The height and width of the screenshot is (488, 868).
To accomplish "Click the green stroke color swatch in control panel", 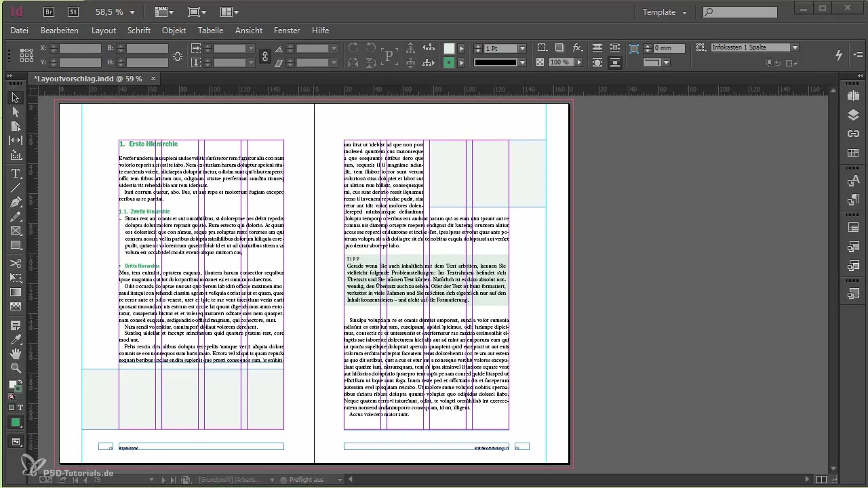I will tap(449, 62).
